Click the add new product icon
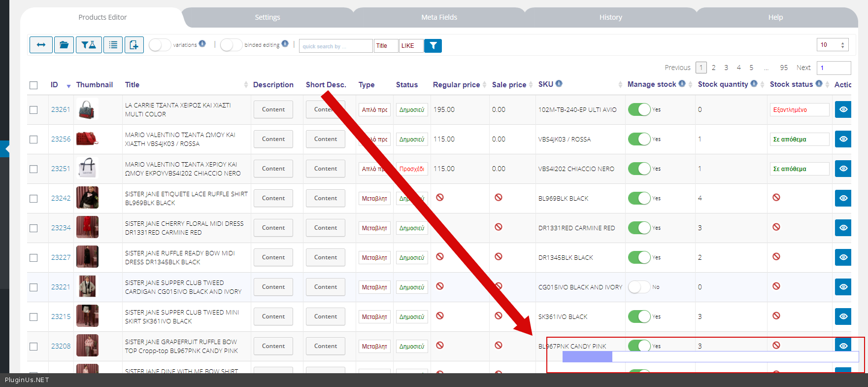Image resolution: width=868 pixels, height=387 pixels. coord(134,45)
